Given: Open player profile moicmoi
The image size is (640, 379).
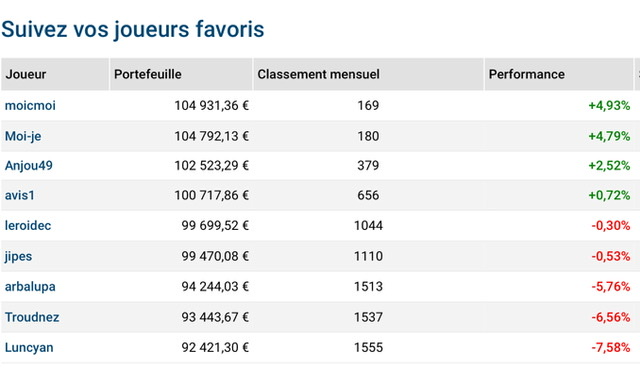Looking at the screenshot, I should [x=30, y=106].
